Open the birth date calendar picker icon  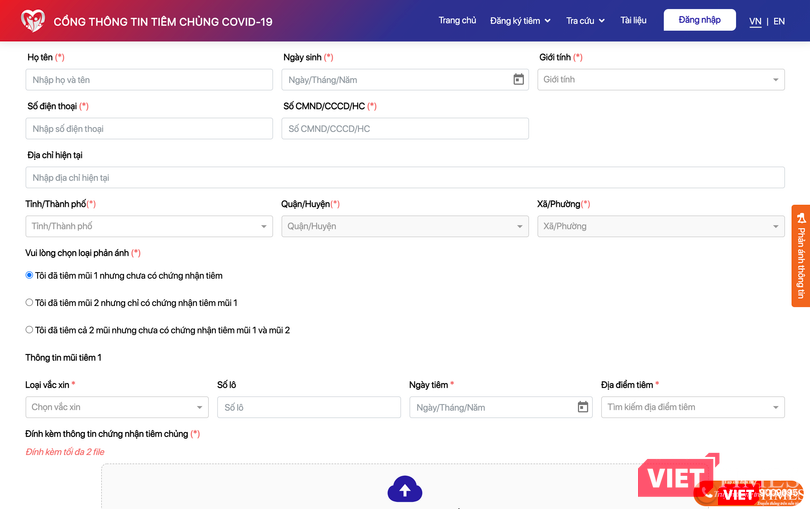pyautogui.click(x=518, y=79)
